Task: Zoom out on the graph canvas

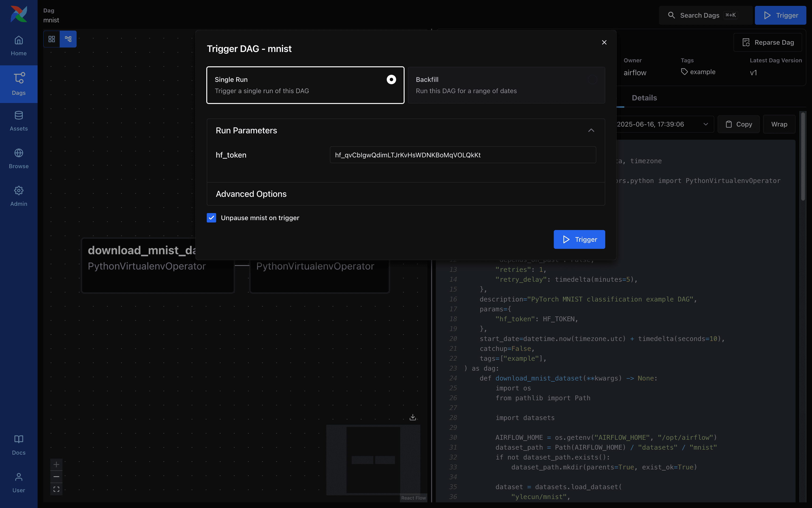Action: pos(56,477)
